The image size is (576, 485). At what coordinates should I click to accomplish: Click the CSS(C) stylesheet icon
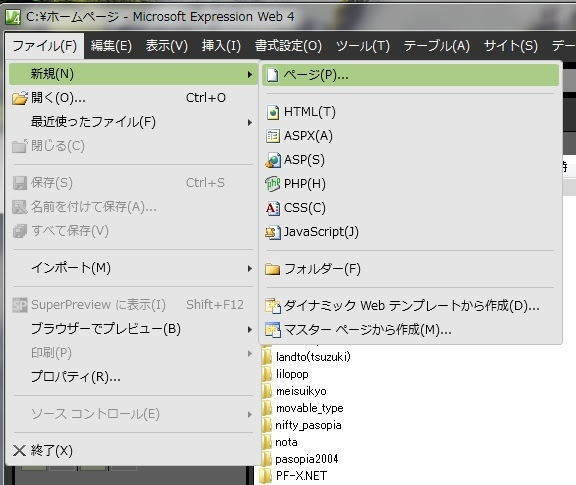pyautogui.click(x=273, y=208)
